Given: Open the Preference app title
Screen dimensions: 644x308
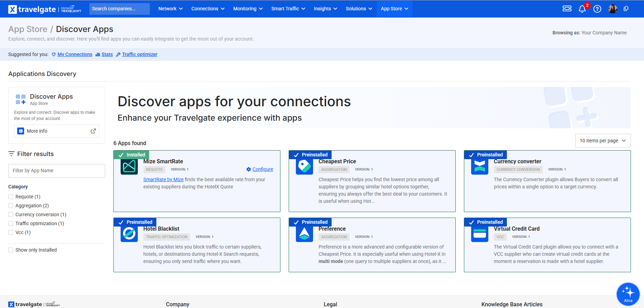Looking at the screenshot, I should pyautogui.click(x=332, y=229).
